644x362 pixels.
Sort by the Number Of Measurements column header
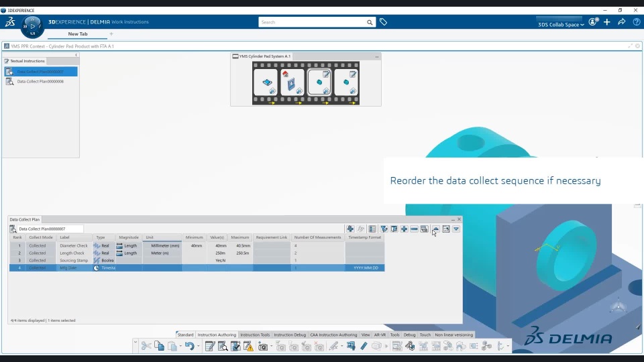point(317,237)
